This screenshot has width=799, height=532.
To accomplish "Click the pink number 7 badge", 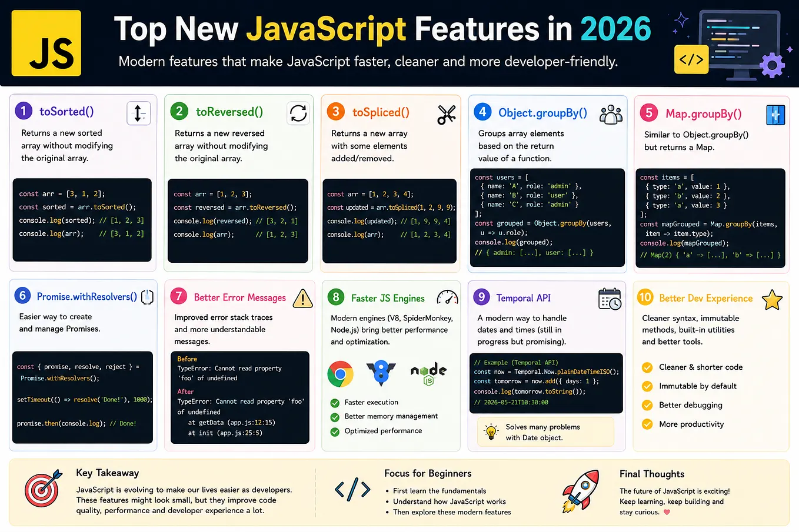I will 178,296.
